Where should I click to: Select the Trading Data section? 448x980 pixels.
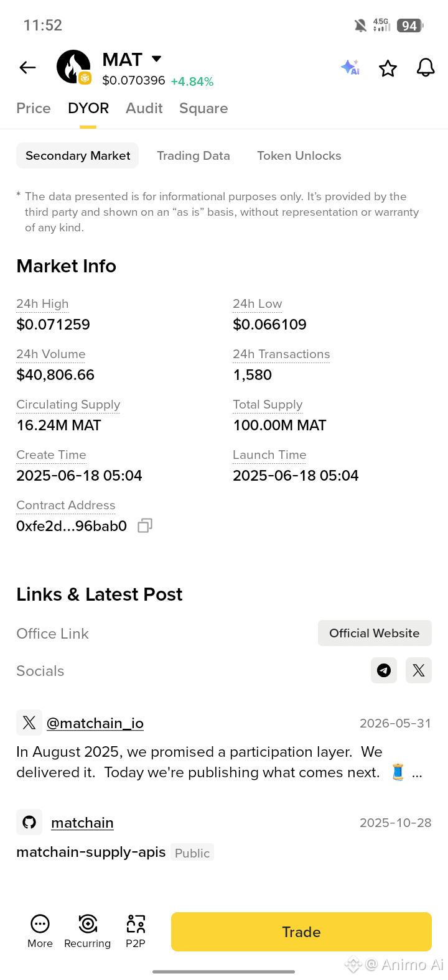[x=194, y=155]
